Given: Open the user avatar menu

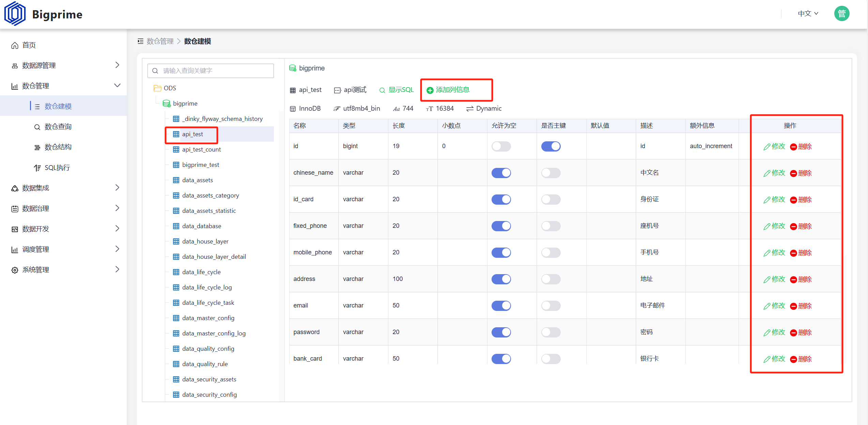Looking at the screenshot, I should (x=841, y=14).
